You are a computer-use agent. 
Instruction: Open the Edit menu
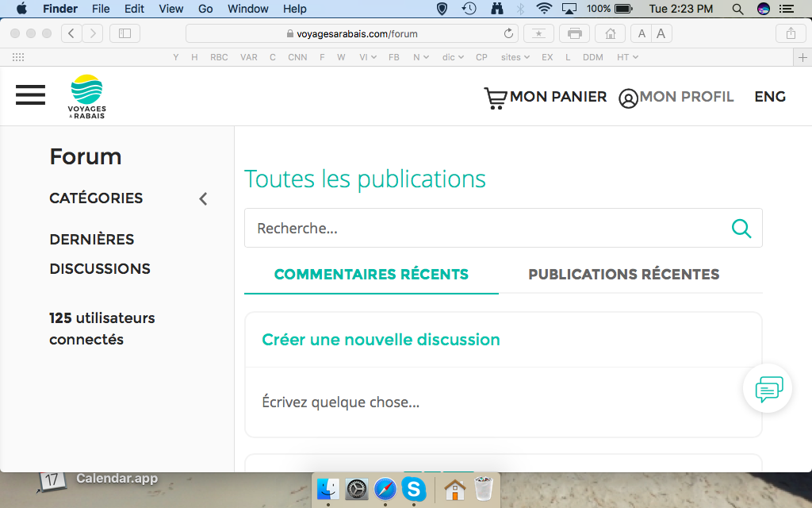(x=134, y=9)
